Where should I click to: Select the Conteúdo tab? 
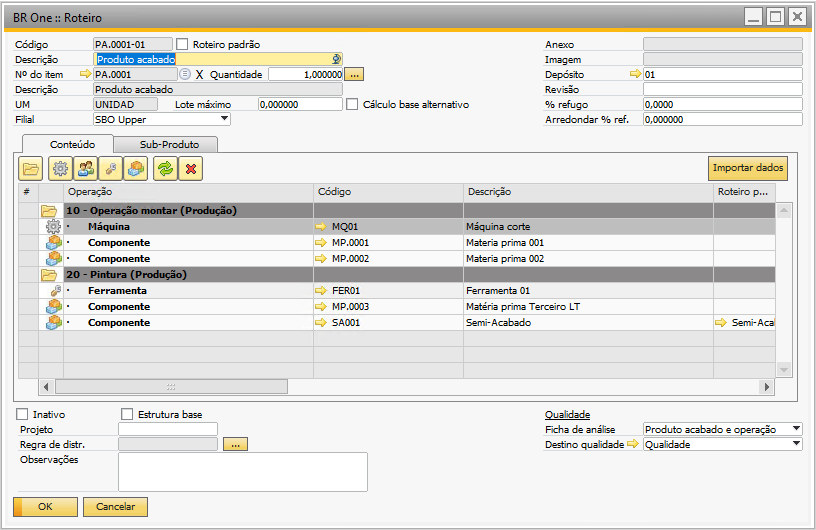coord(72,144)
